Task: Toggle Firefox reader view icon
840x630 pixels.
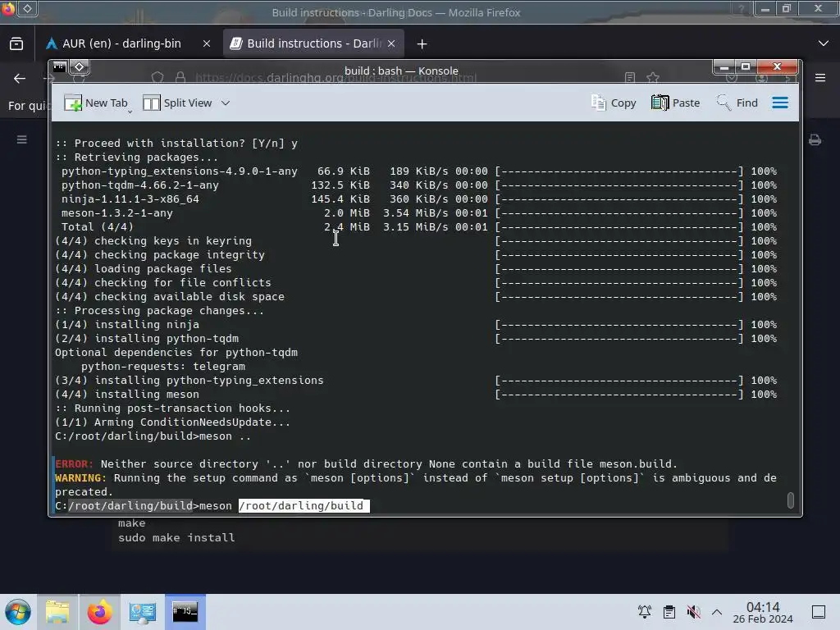Action: pyautogui.click(x=630, y=78)
